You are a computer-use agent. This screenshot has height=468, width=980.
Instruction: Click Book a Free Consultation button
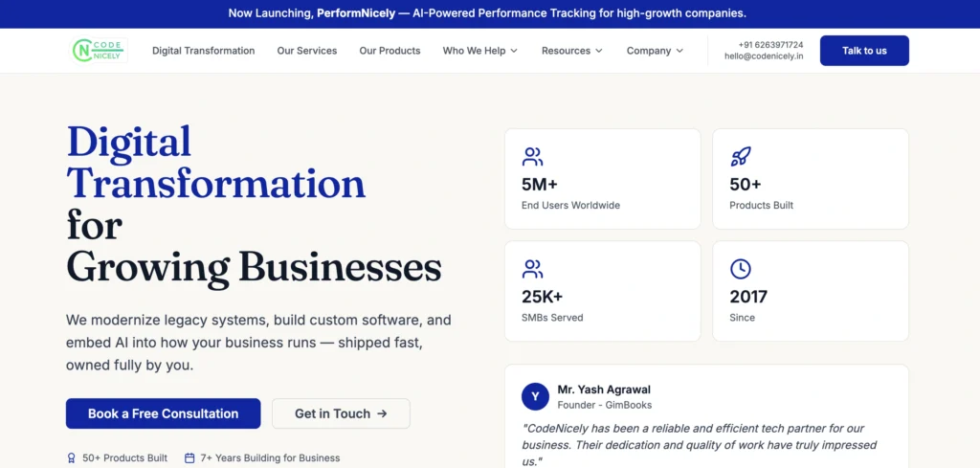(163, 413)
